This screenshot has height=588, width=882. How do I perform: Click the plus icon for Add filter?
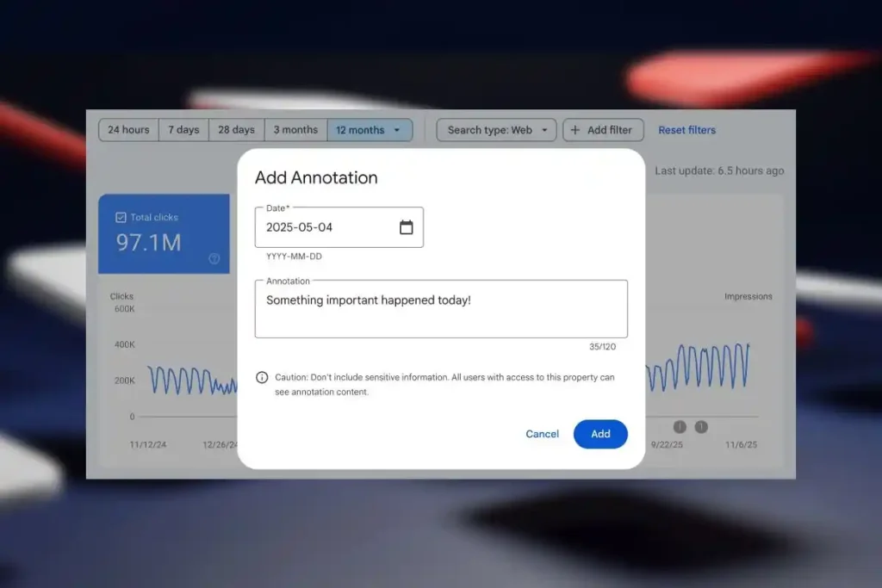tap(575, 130)
